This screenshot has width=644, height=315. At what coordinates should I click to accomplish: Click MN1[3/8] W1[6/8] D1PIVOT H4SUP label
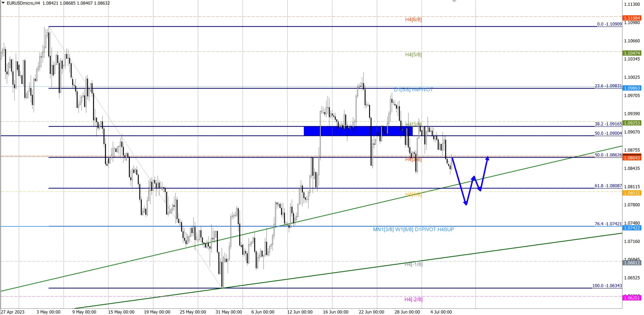coord(413,229)
